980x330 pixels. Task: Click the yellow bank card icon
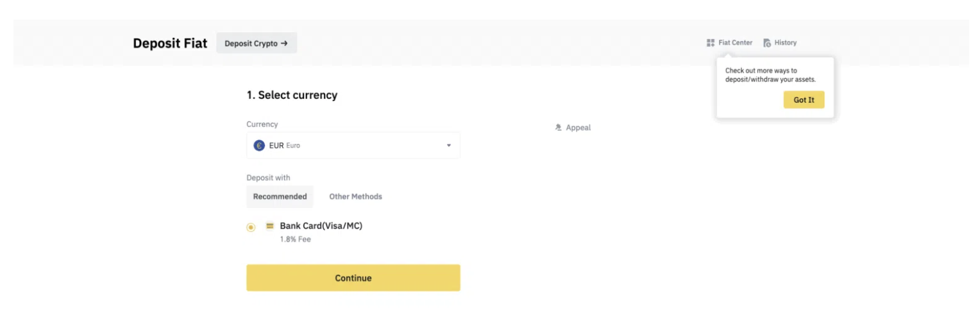[x=270, y=226]
